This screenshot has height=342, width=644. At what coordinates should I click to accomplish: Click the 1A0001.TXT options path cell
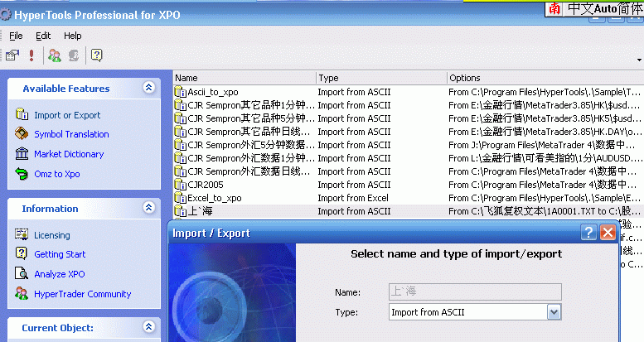(545, 211)
